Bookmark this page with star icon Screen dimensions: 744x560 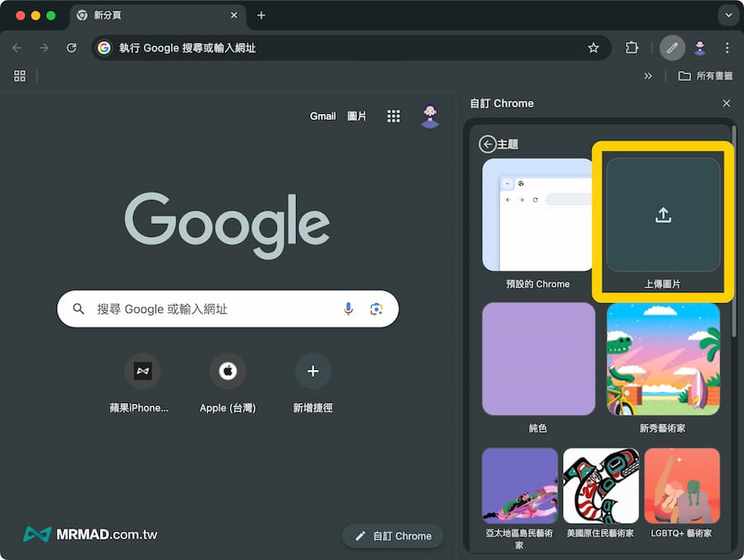pyautogui.click(x=594, y=48)
